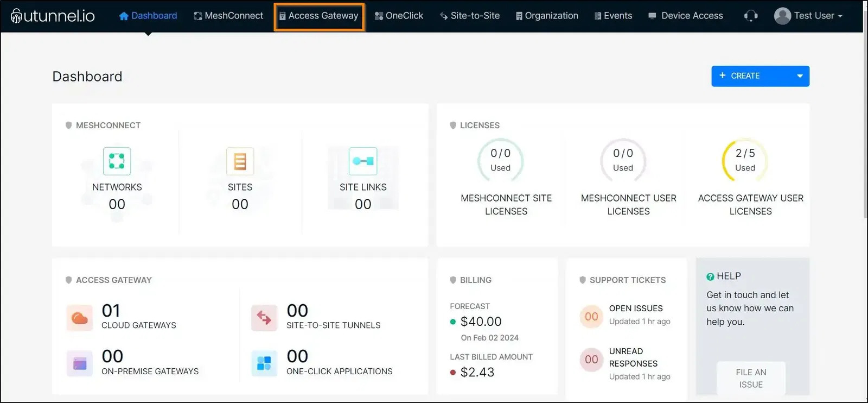The width and height of the screenshot is (868, 403).
Task: Click the Dashboard home icon
Action: tap(124, 16)
